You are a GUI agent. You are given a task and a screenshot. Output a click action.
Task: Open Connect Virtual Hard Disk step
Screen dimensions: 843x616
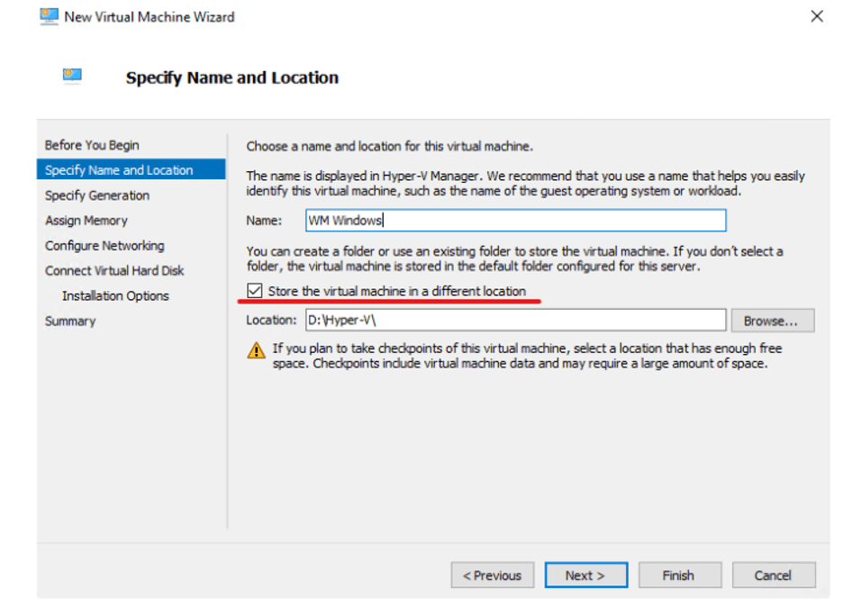click(x=114, y=271)
